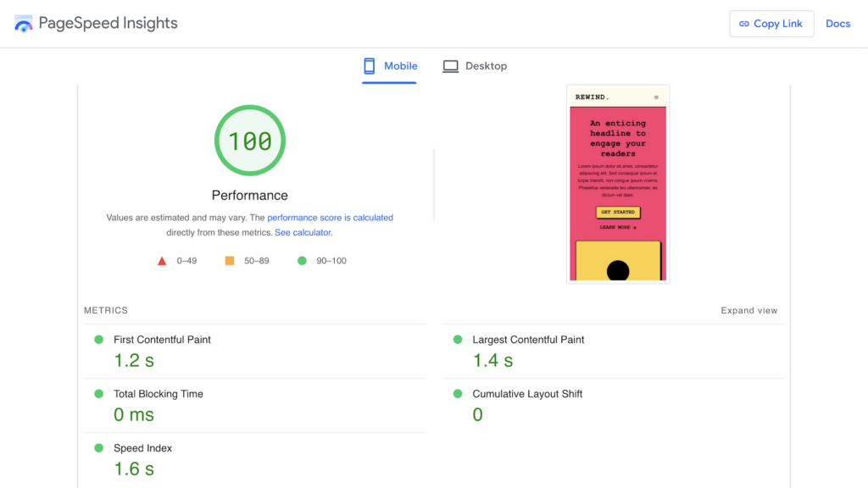Click the 50–89 legend range text
This screenshot has height=488, width=868.
256,261
